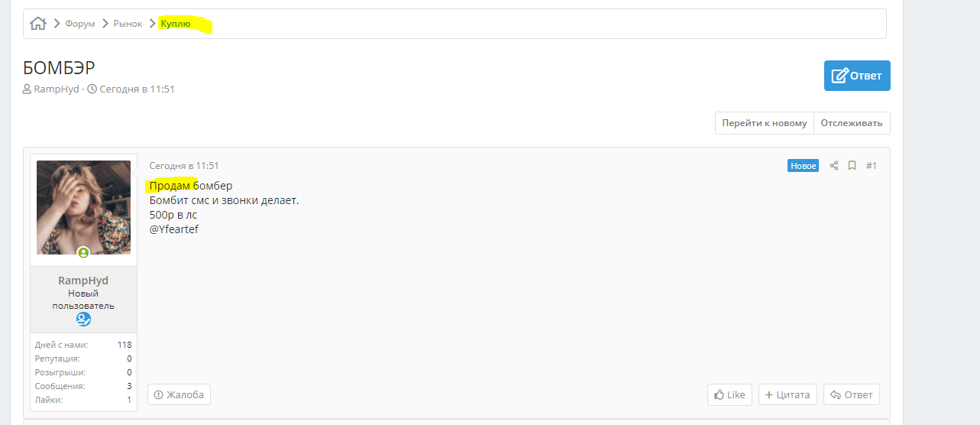Open the home icon in breadcrumbs
The width and height of the screenshot is (980, 425).
pos(38,24)
